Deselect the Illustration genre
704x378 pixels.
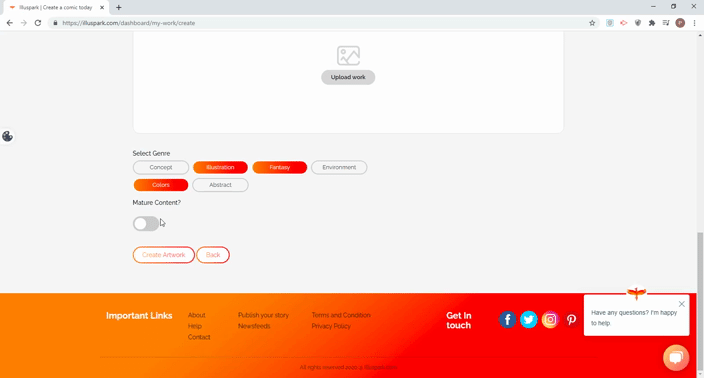(x=220, y=167)
